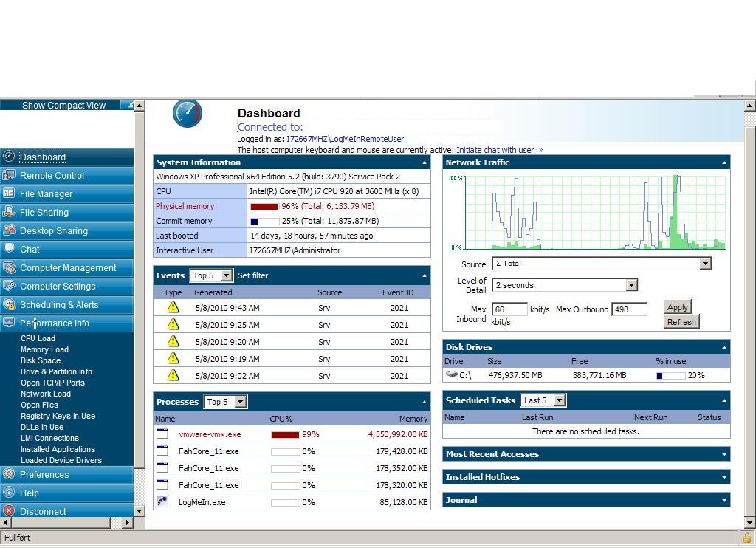Screen dimensions: 756x548
Task: Click the Disconnect red X icon
Action: pyautogui.click(x=9, y=511)
